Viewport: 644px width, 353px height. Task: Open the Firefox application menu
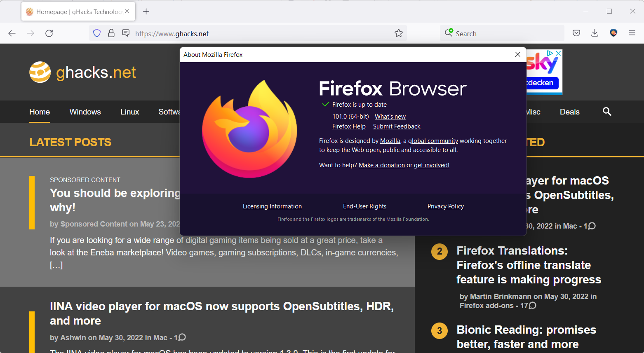[x=632, y=33]
